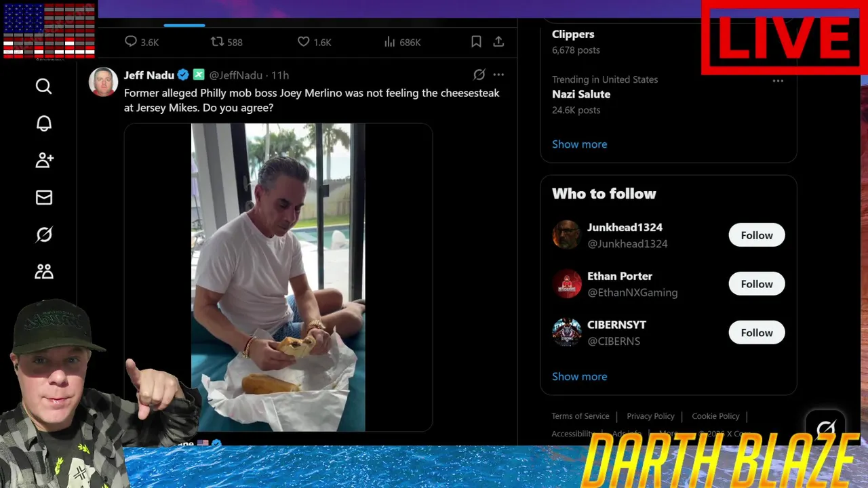This screenshot has width=868, height=488.
Task: Open CIBERNSYT profile avatar
Action: [566, 333]
